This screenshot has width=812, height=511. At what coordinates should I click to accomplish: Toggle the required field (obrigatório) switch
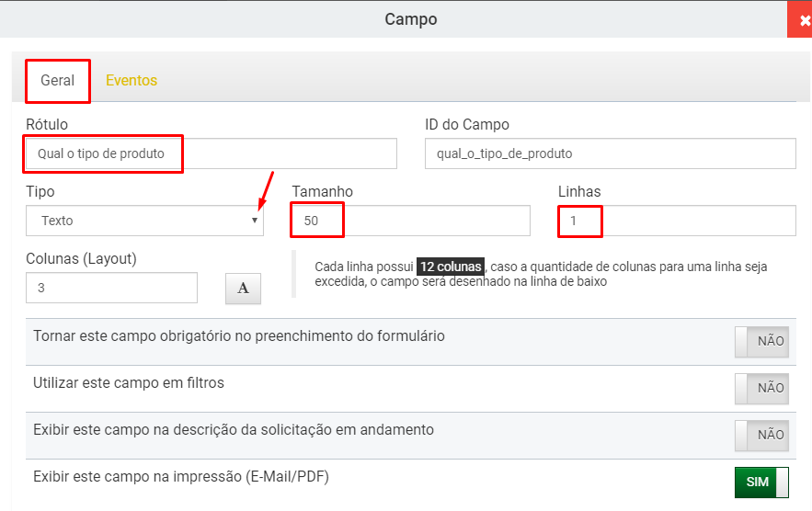coord(761,342)
